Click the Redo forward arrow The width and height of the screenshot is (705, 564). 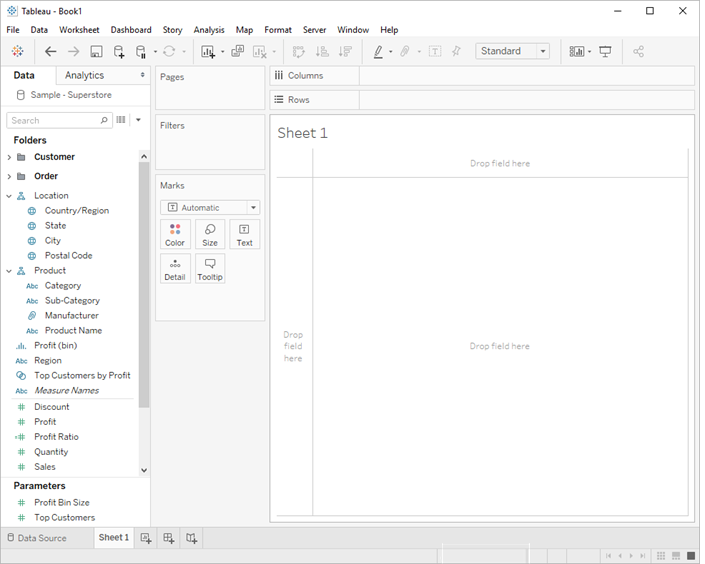73,52
